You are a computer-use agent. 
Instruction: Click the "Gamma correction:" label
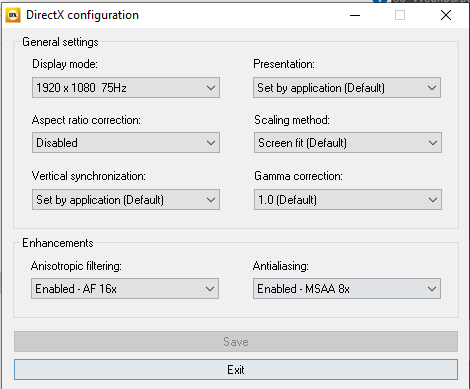click(x=298, y=176)
